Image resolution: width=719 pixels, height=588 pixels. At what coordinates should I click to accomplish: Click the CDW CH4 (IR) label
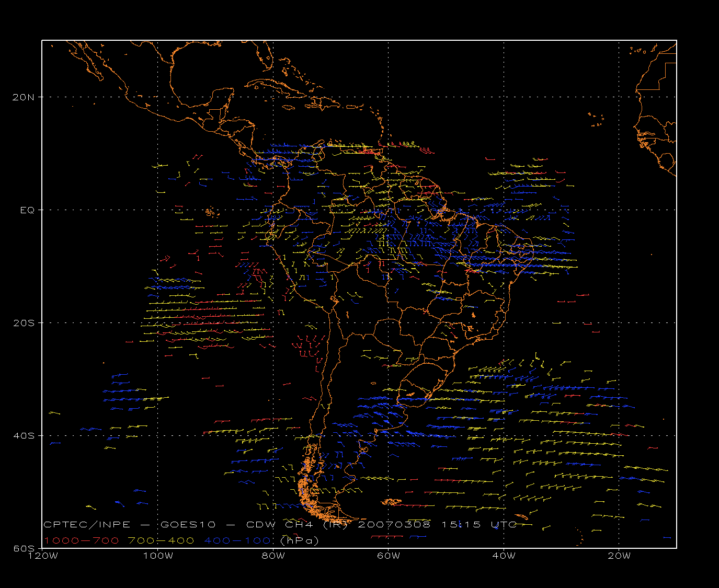[296, 524]
